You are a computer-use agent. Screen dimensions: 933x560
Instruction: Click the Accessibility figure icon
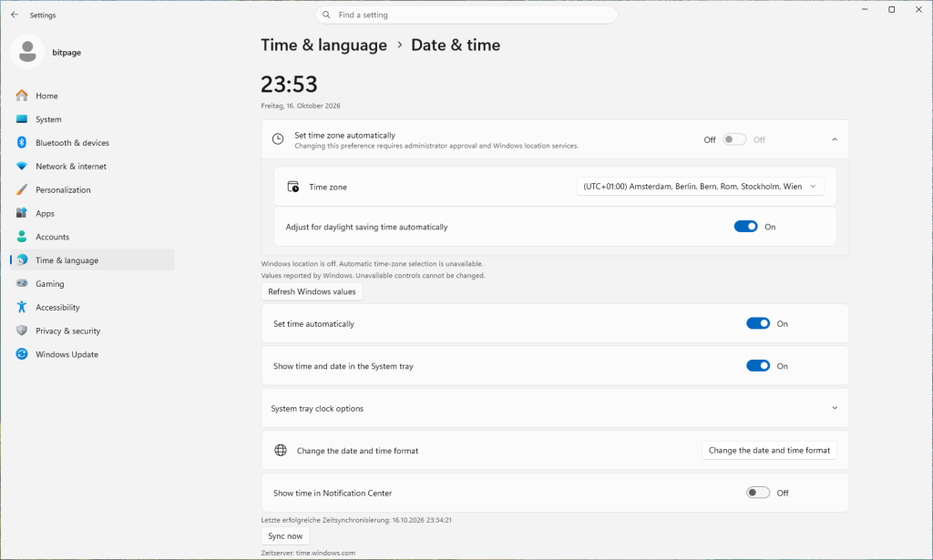[22, 307]
